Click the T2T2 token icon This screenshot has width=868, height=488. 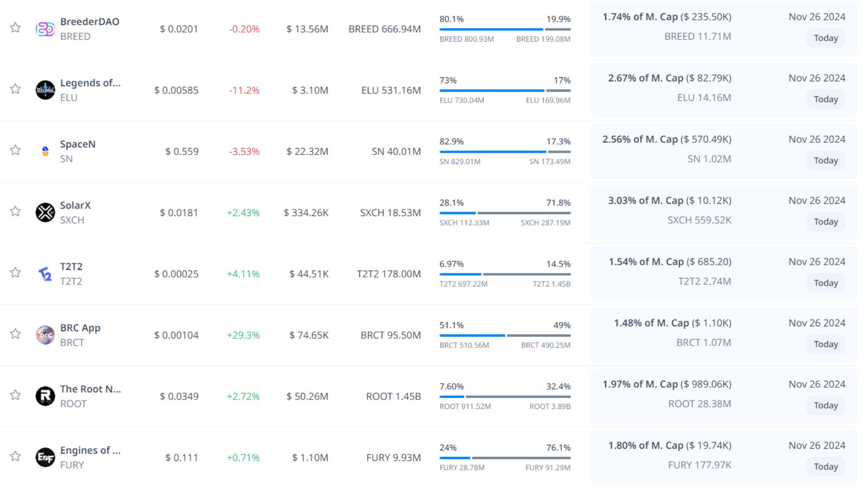click(45, 274)
